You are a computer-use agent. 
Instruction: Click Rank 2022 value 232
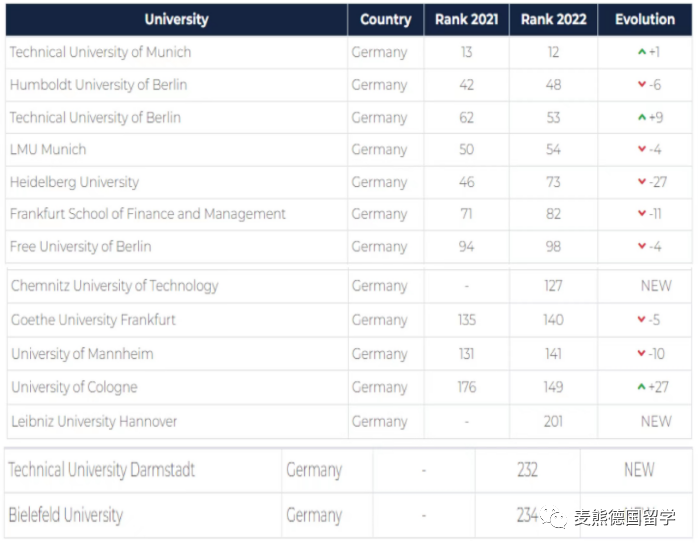[528, 470]
